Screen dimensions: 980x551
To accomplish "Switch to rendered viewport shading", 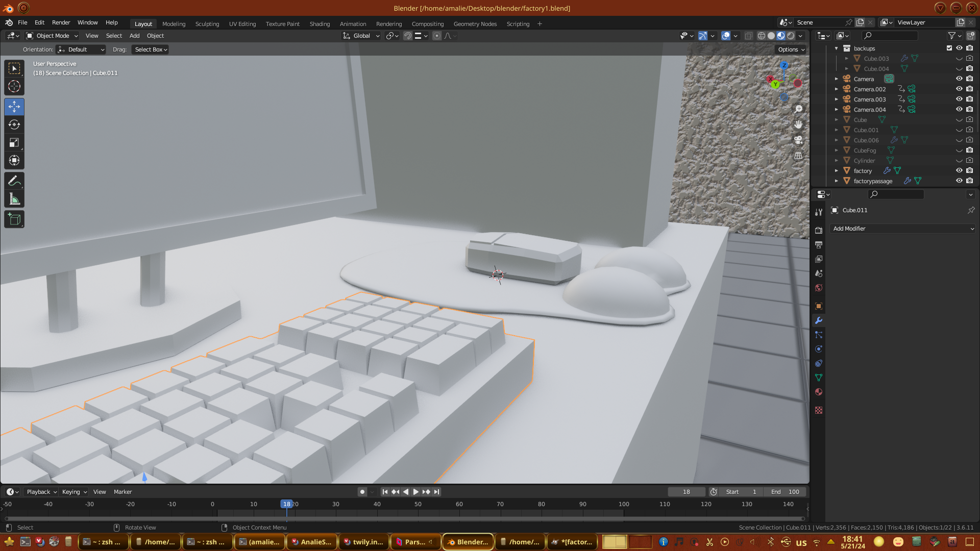I will pos(791,36).
